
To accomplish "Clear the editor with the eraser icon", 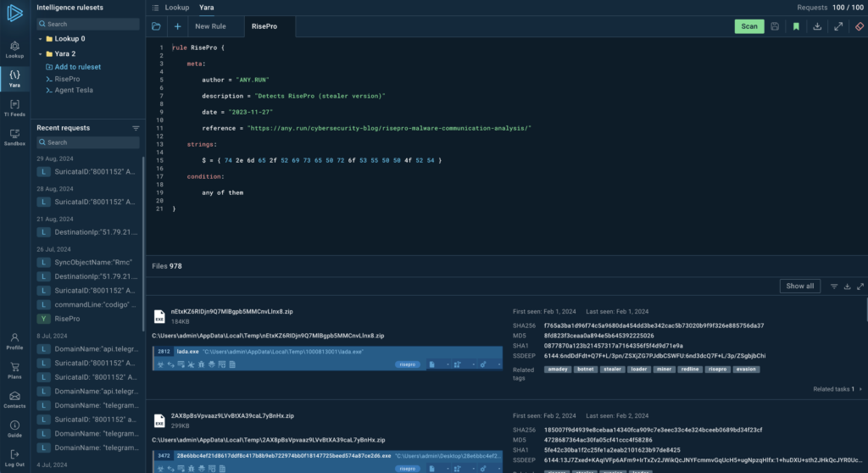I will (x=859, y=26).
